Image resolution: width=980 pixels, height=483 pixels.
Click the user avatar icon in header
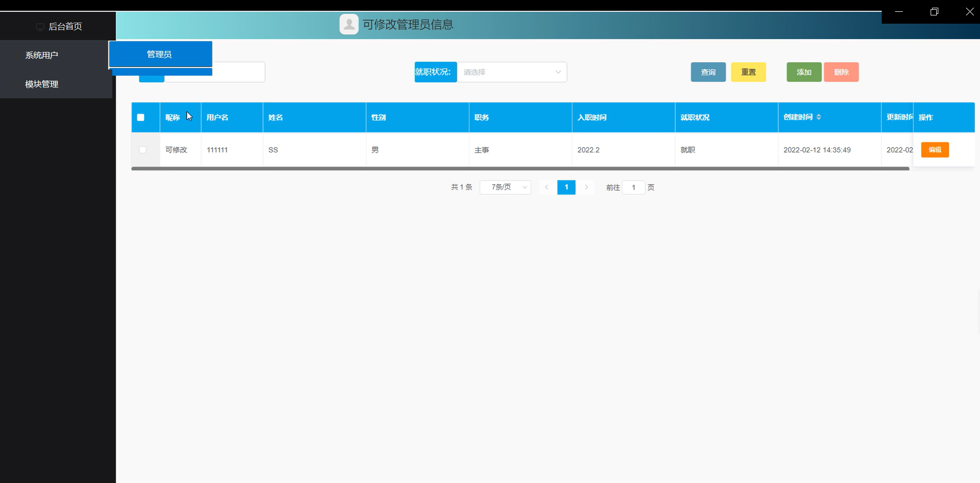coord(349,24)
